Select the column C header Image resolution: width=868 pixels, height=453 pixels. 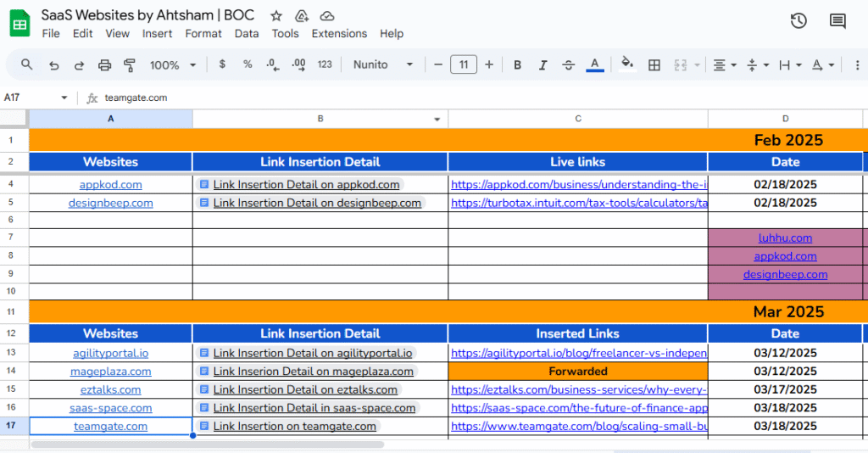tap(578, 119)
